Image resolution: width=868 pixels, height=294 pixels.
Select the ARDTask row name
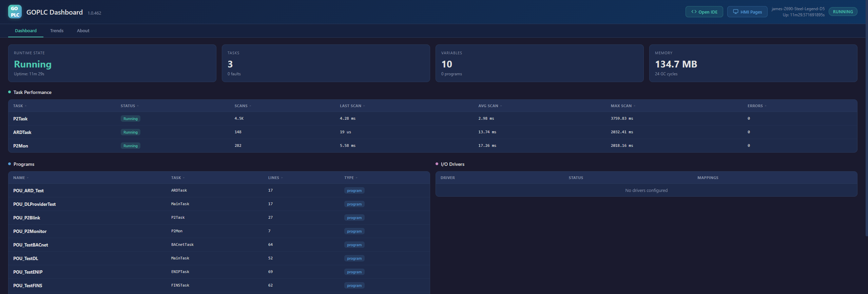pyautogui.click(x=22, y=132)
